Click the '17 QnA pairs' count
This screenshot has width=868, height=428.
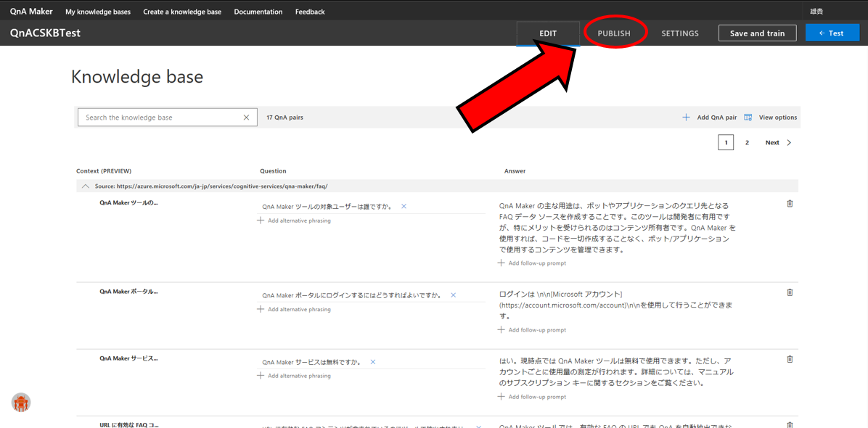pos(284,118)
